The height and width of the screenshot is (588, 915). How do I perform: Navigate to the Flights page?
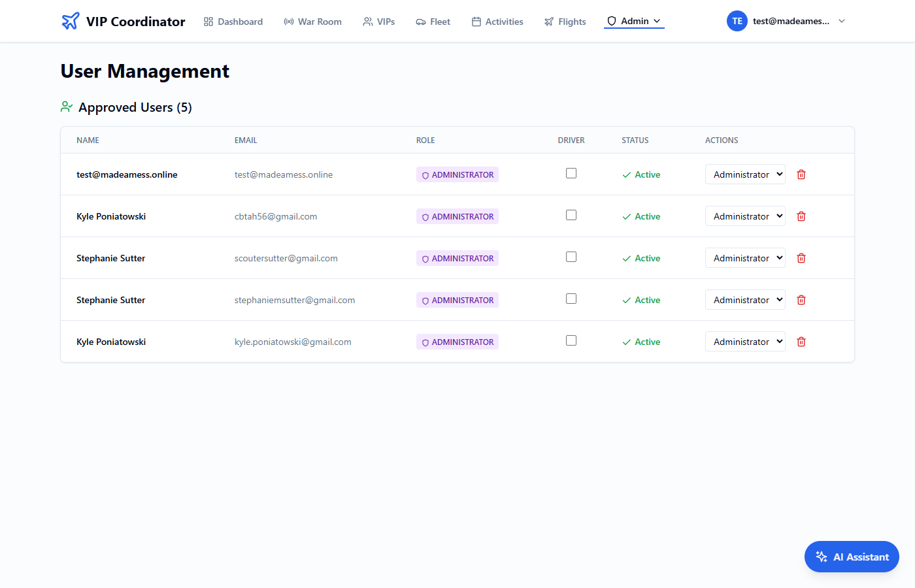(565, 22)
